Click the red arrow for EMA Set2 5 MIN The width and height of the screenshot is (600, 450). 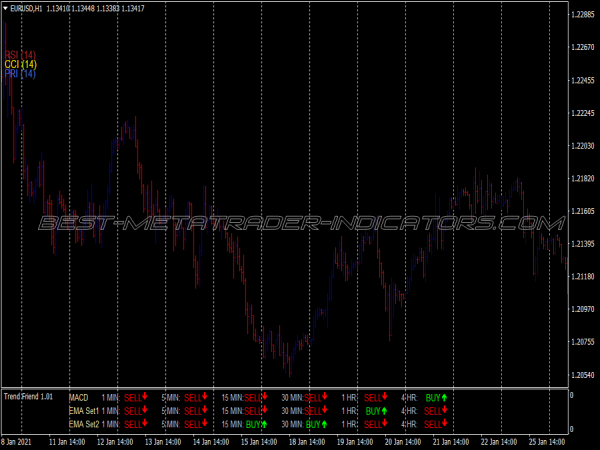(x=205, y=423)
